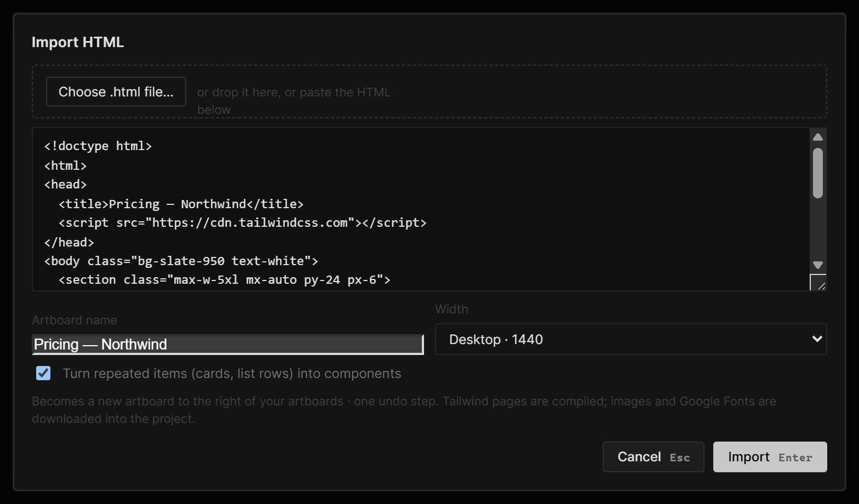This screenshot has width=859, height=504.
Task: Click the 'Becomes a new artboard' help text
Action: [404, 410]
